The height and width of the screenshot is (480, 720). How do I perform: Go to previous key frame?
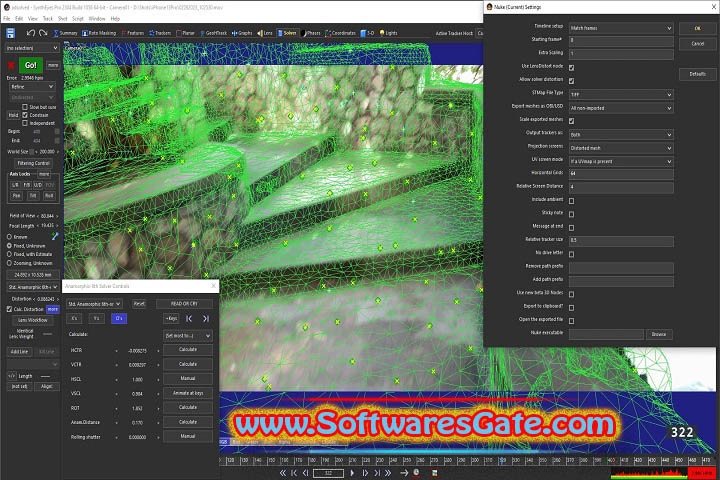294,473
